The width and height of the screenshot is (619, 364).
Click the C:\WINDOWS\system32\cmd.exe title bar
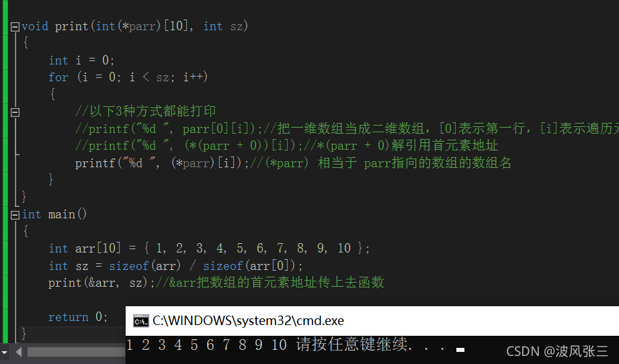[372, 320]
